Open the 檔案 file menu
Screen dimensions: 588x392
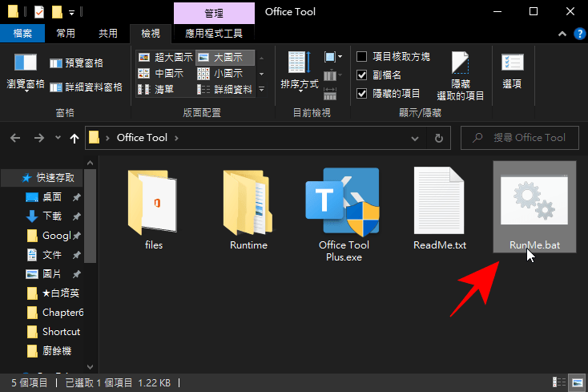coord(22,34)
